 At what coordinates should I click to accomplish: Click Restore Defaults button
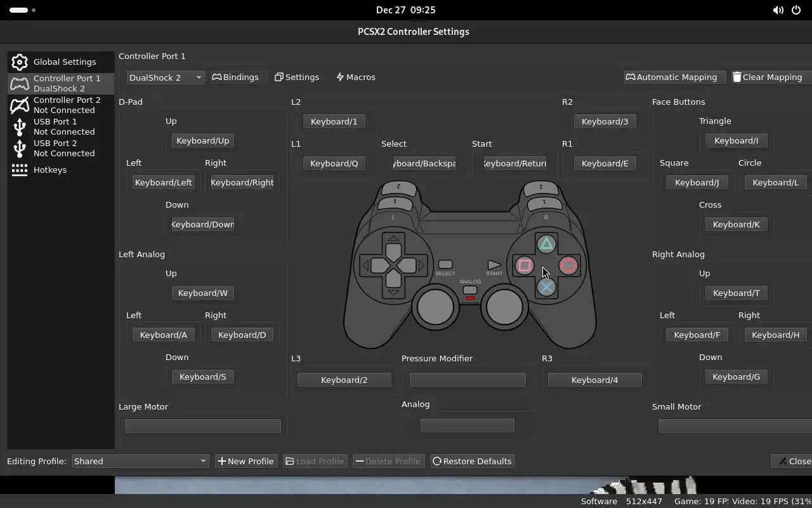(472, 461)
